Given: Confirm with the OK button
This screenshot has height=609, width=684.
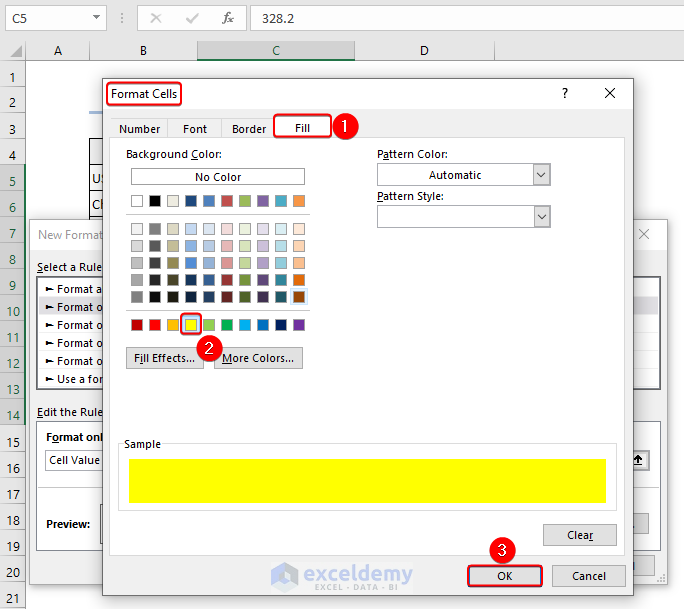Looking at the screenshot, I should click(x=505, y=576).
